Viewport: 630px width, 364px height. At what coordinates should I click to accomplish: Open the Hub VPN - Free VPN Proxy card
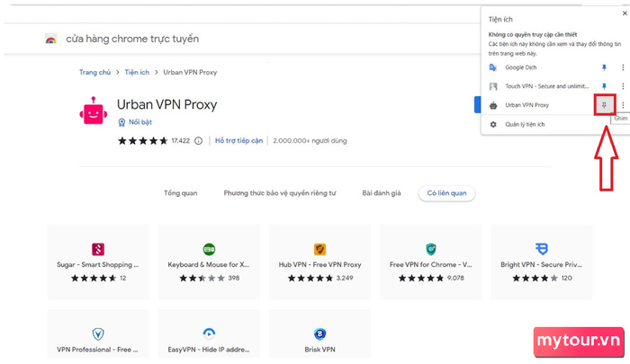(319, 262)
